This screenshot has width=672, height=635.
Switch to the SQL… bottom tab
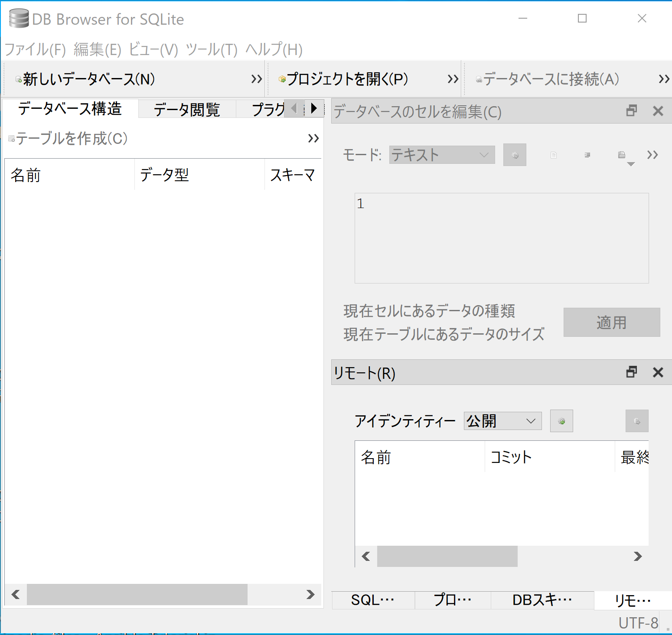pos(373,600)
